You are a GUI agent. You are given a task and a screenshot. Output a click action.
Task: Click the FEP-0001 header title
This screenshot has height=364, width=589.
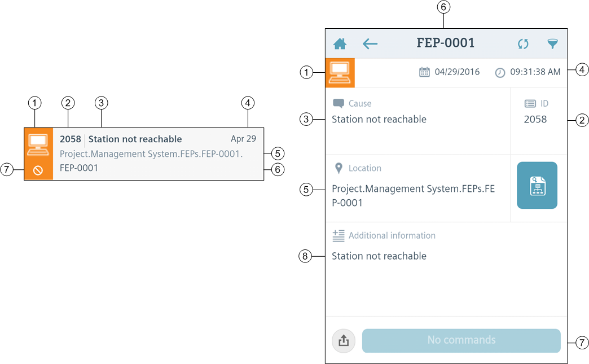pyautogui.click(x=445, y=43)
